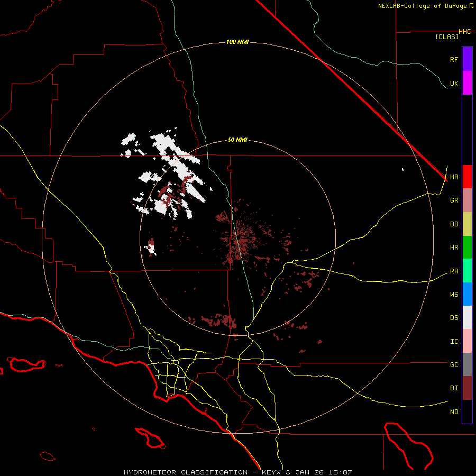Select the RA label in the legend
The height and width of the screenshot is (476, 476).
454,271
